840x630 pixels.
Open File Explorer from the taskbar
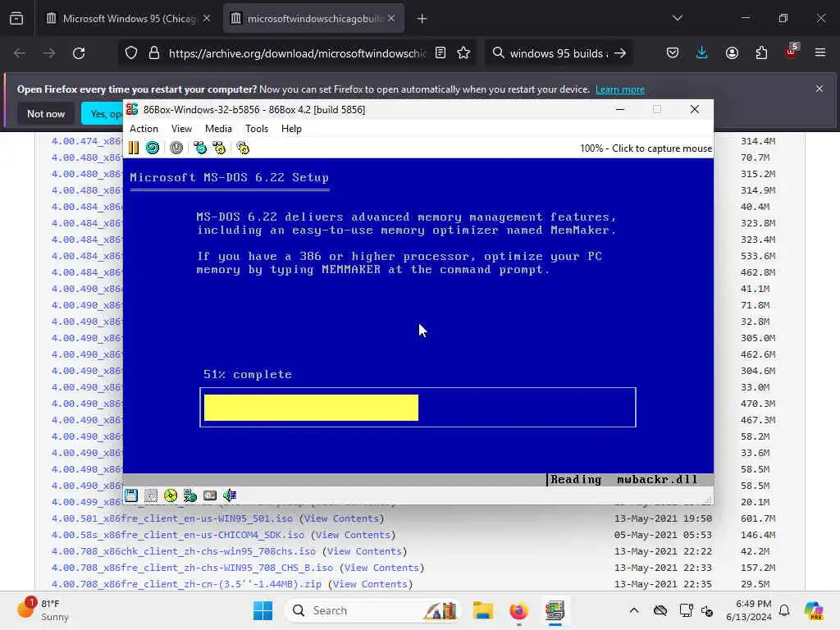click(482, 610)
